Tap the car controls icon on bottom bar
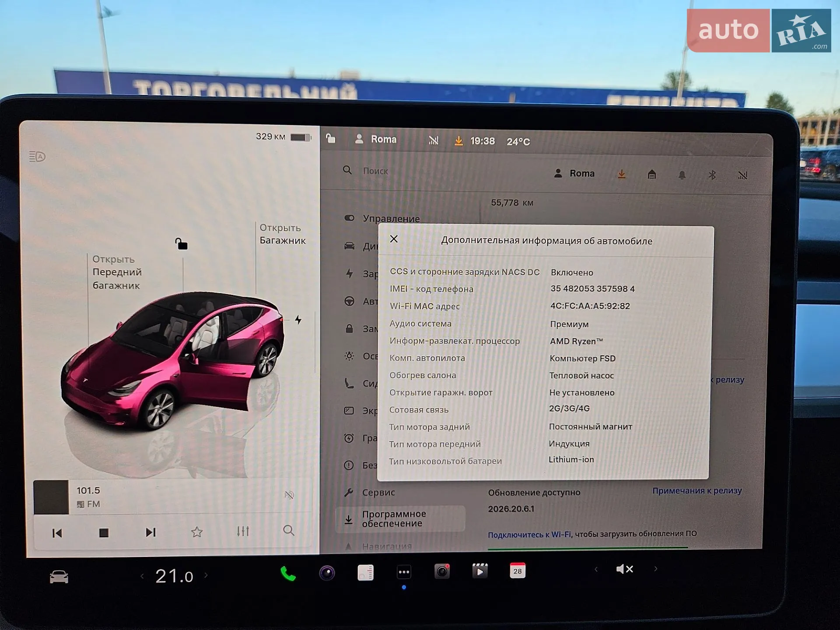The height and width of the screenshot is (630, 840). (x=59, y=577)
